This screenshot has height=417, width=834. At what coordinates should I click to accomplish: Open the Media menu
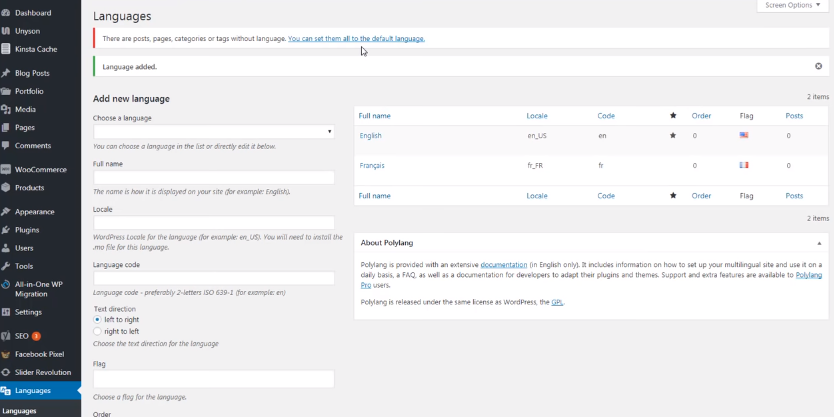coord(25,109)
